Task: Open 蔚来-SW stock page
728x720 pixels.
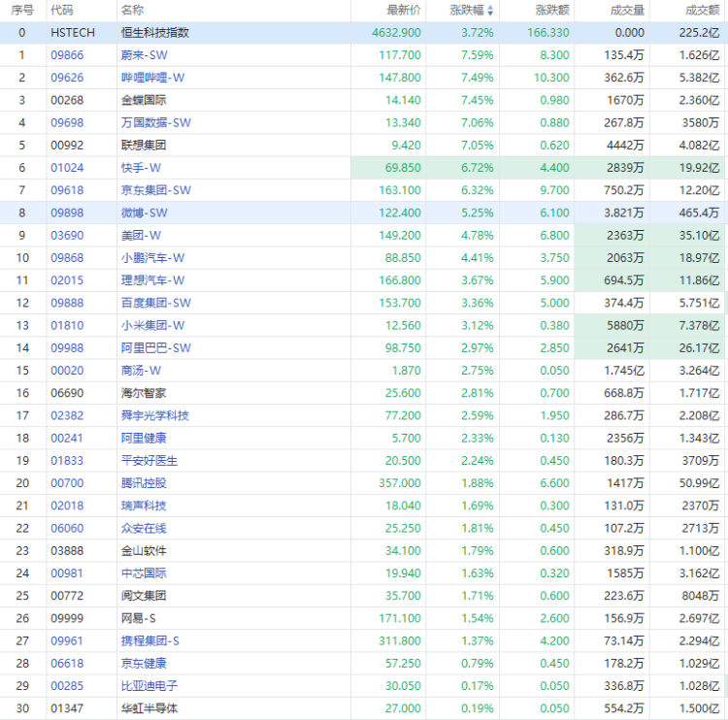Action: pyautogui.click(x=144, y=55)
